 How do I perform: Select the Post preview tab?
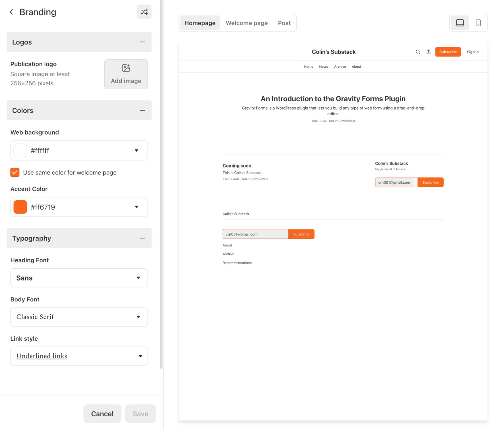click(284, 23)
